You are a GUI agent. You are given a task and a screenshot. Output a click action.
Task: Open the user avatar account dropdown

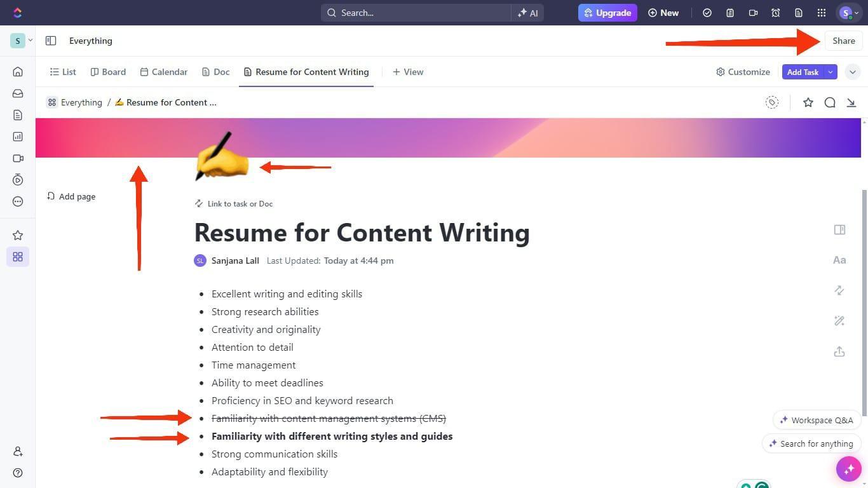(x=849, y=13)
